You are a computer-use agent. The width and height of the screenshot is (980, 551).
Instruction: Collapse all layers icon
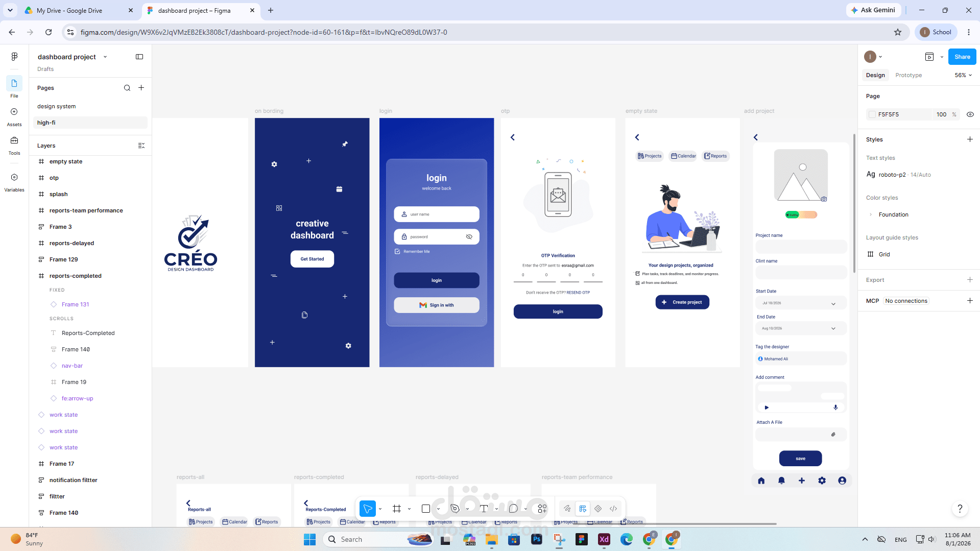[141, 146]
